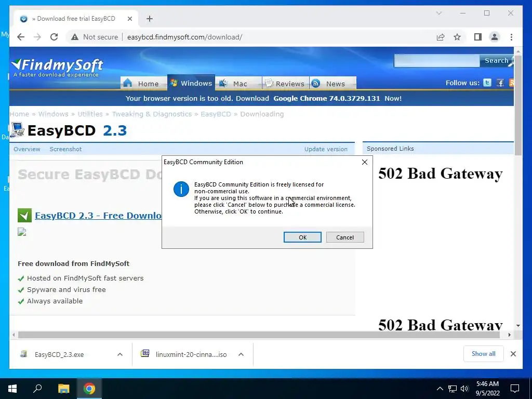Click scroll-right arrow of horizontal scrollbar
The width and height of the screenshot is (532, 399).
pos(510,335)
